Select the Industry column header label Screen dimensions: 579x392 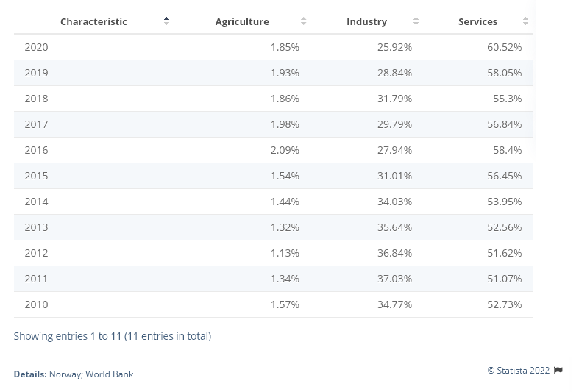[x=366, y=21]
